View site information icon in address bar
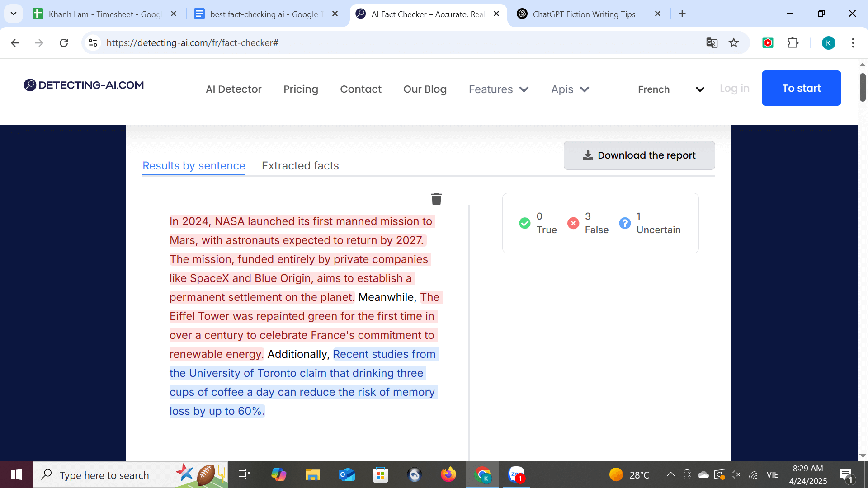Image resolution: width=868 pixels, height=488 pixels. (x=93, y=43)
